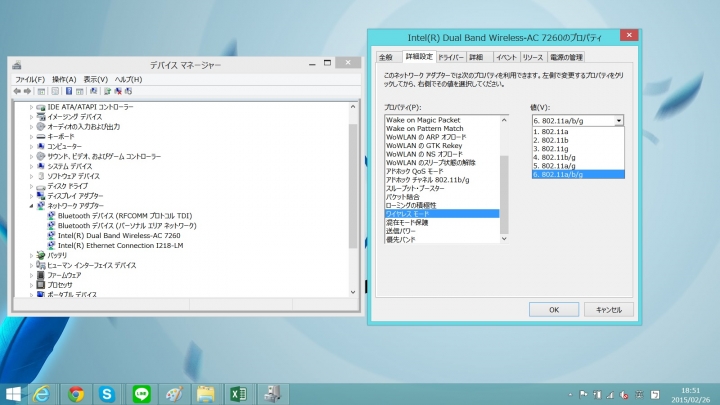Switch to the ドライバー tab

tap(450, 57)
